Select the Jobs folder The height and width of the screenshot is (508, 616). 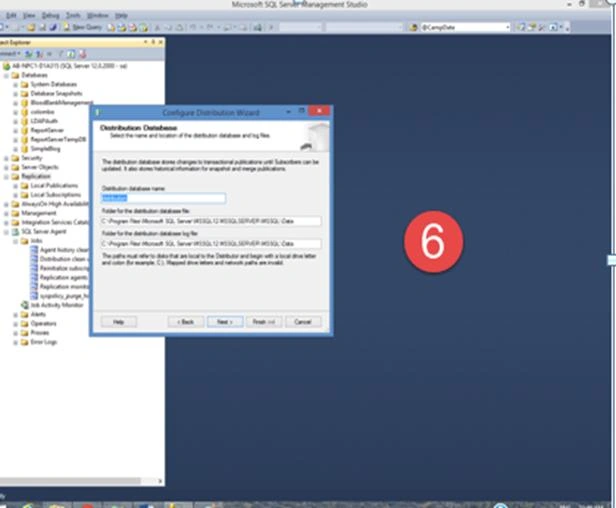coord(37,241)
